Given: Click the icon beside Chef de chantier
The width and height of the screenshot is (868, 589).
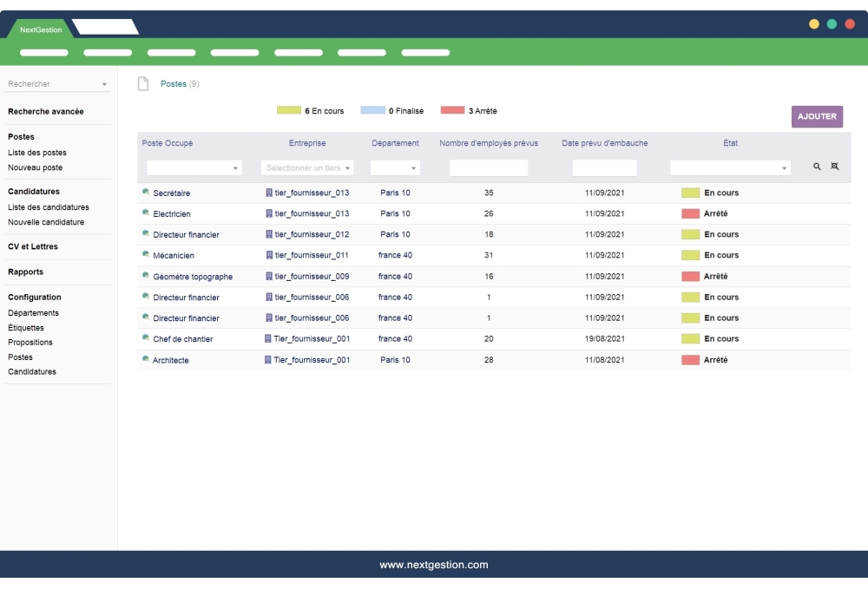Looking at the screenshot, I should (x=146, y=338).
